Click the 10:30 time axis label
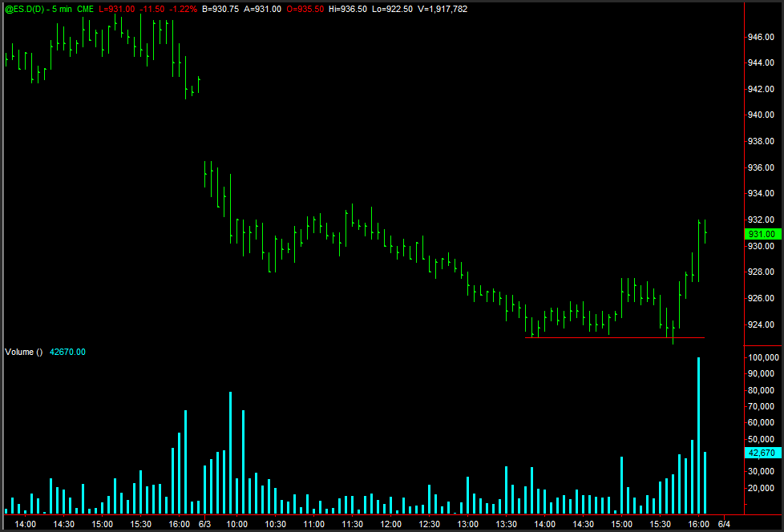Viewport: 784px width, 532px height. click(x=276, y=524)
